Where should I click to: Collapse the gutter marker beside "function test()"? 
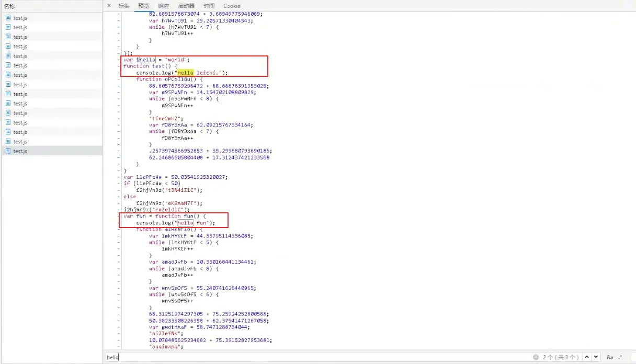(x=119, y=66)
